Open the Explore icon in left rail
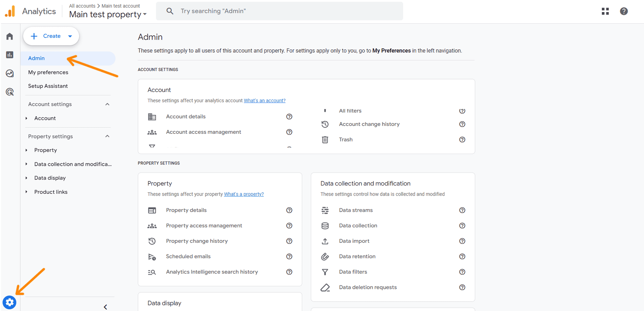This screenshot has height=311, width=644. pyautogui.click(x=9, y=73)
